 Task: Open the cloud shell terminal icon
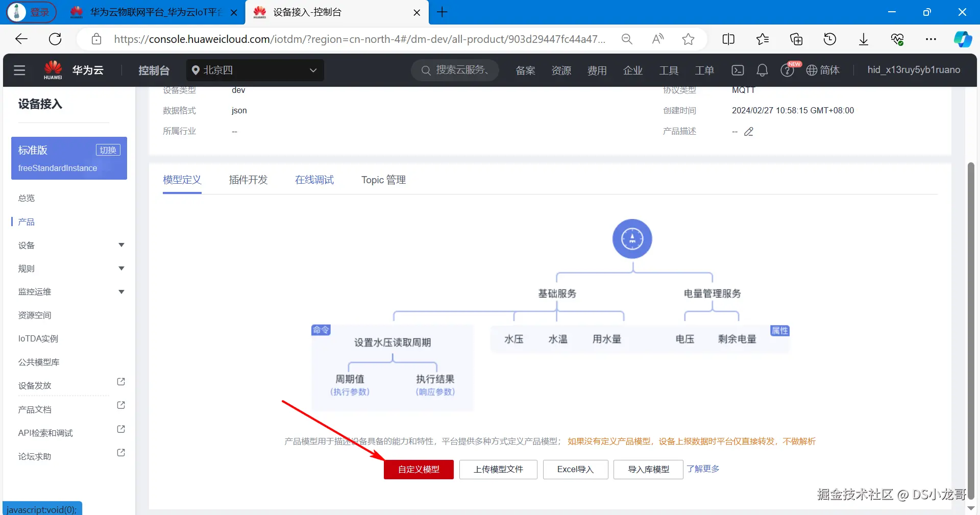coord(738,70)
